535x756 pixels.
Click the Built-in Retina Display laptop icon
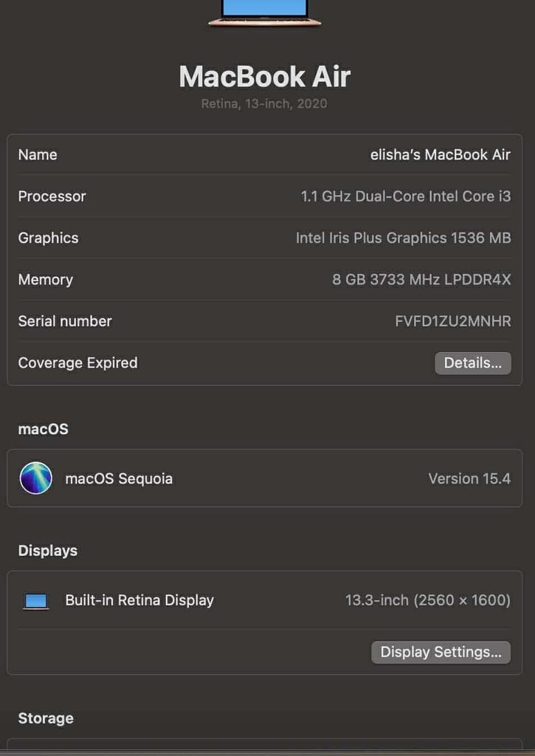(x=35, y=601)
